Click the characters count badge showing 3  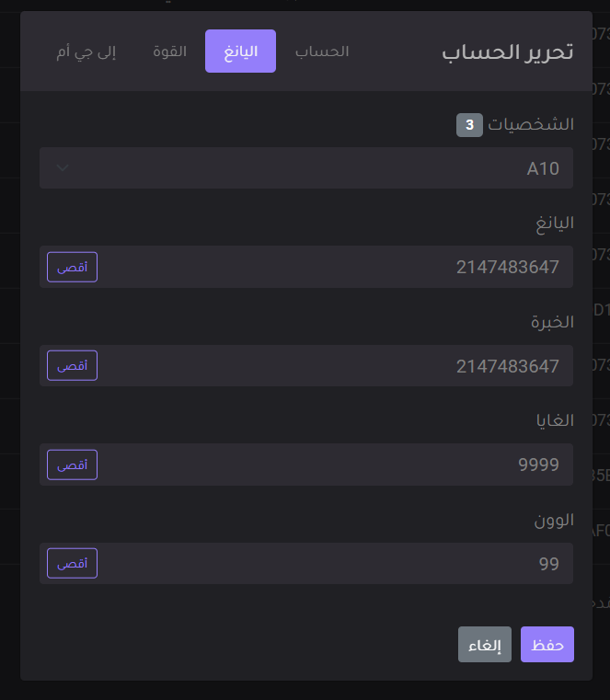(469, 125)
